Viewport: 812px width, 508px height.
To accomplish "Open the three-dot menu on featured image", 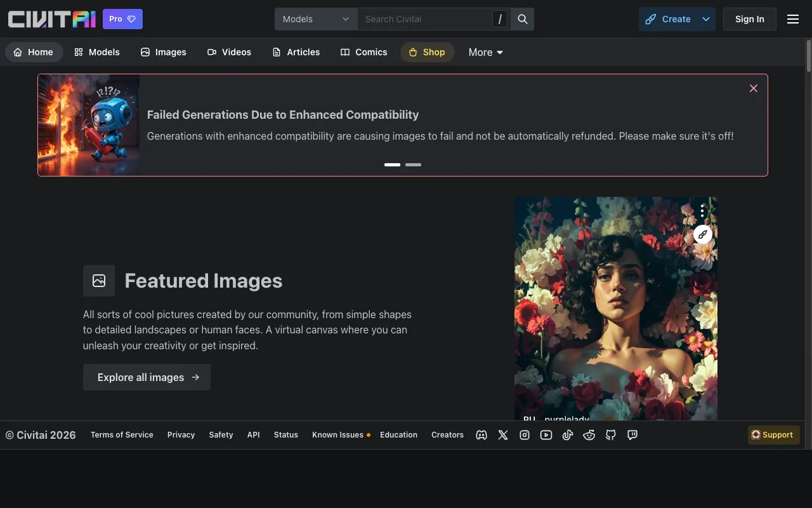I will 702,211.
